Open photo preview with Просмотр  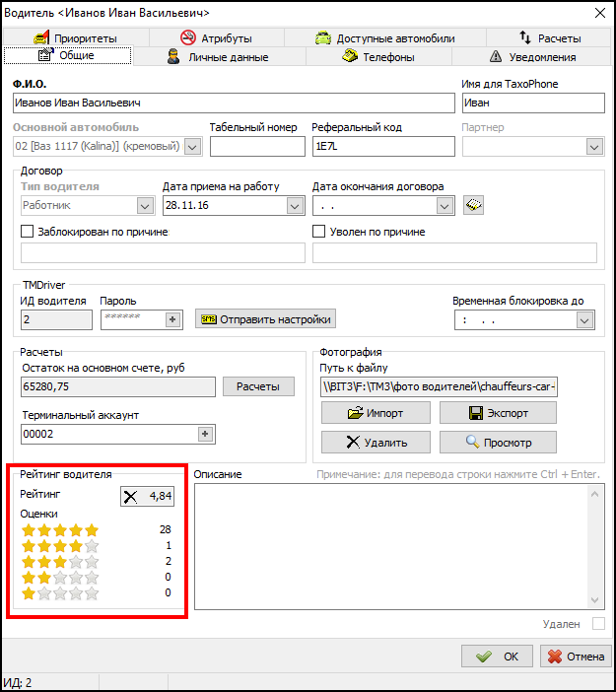point(498,442)
